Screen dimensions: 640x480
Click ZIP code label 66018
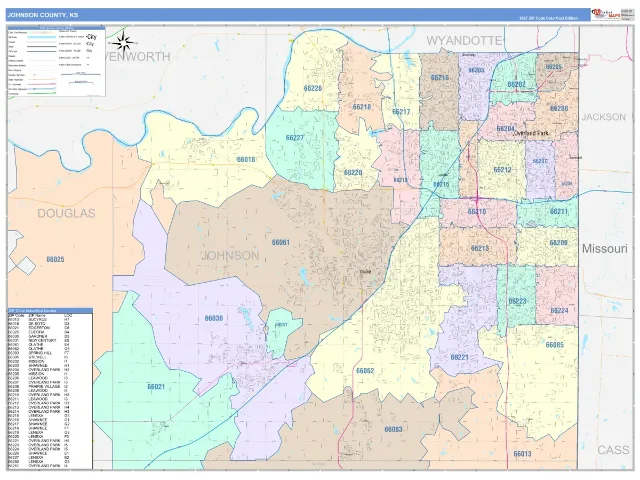(246, 159)
